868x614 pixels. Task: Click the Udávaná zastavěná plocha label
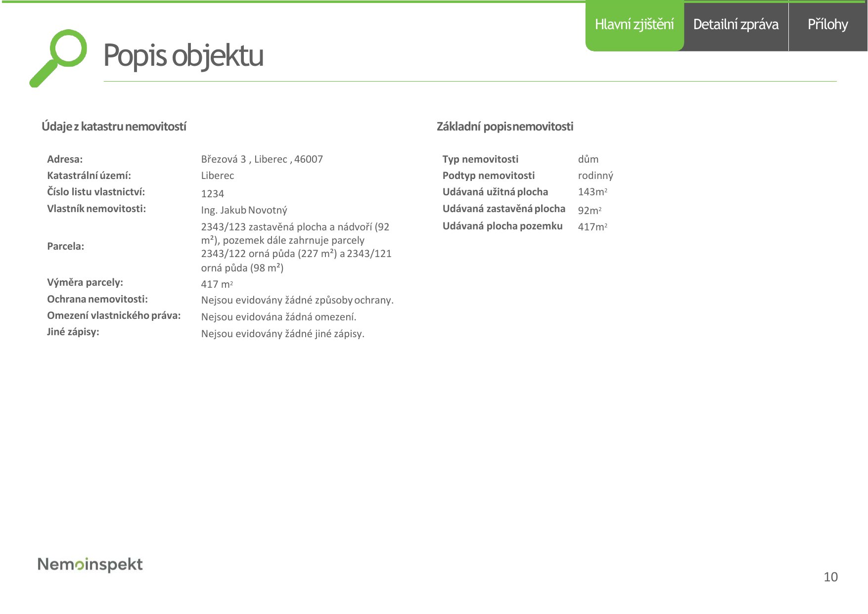503,209
